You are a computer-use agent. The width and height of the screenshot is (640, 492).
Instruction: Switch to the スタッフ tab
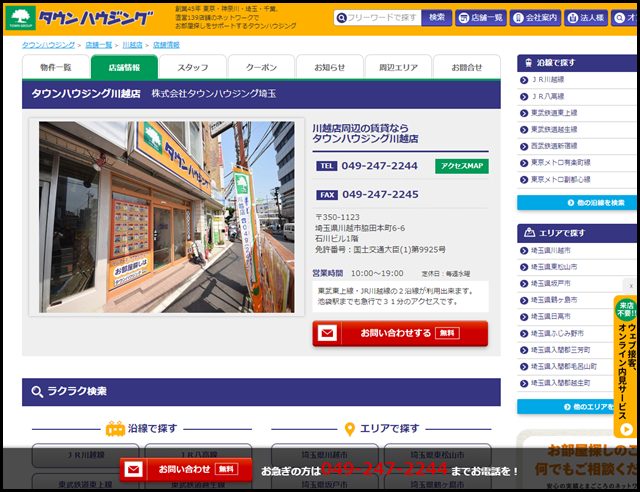(x=193, y=67)
